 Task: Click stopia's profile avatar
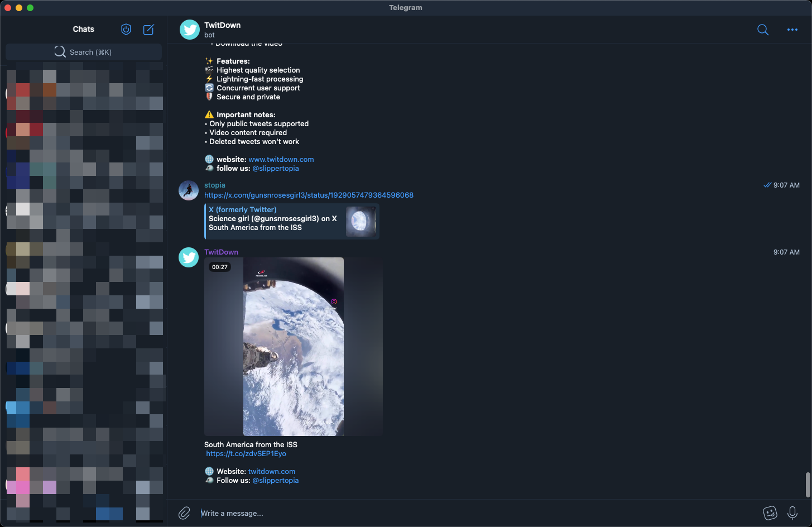pyautogui.click(x=189, y=190)
